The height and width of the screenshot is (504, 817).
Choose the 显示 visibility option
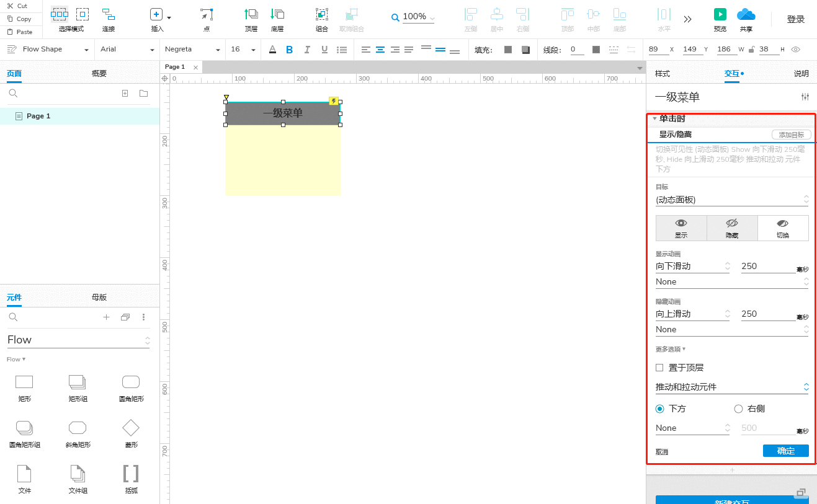pos(681,228)
